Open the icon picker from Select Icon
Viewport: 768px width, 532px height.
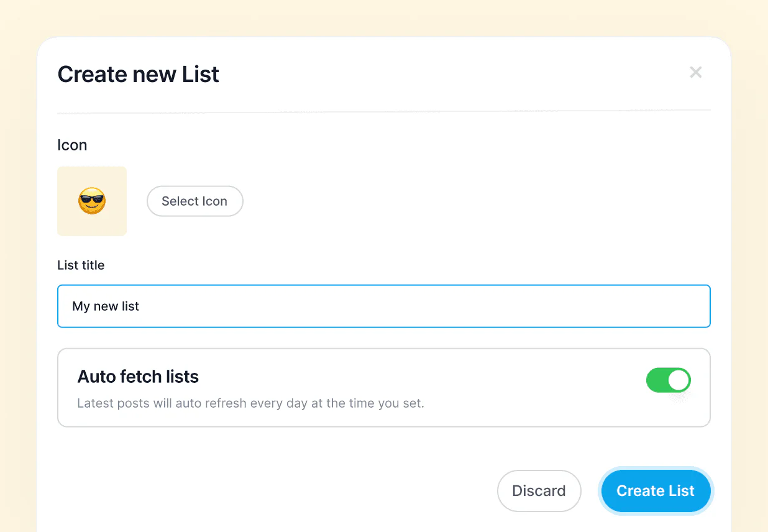coord(194,201)
